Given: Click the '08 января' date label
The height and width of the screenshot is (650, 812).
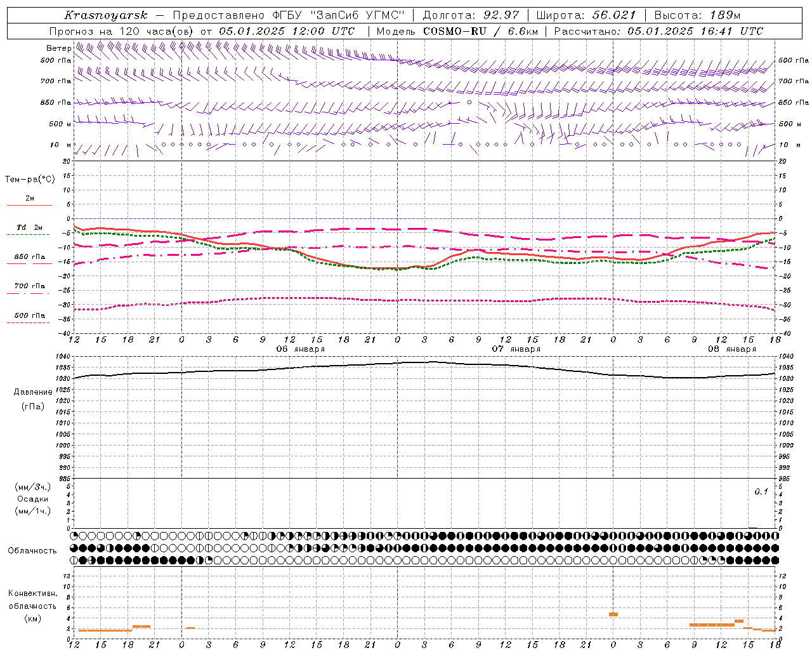Looking at the screenshot, I should (732, 349).
